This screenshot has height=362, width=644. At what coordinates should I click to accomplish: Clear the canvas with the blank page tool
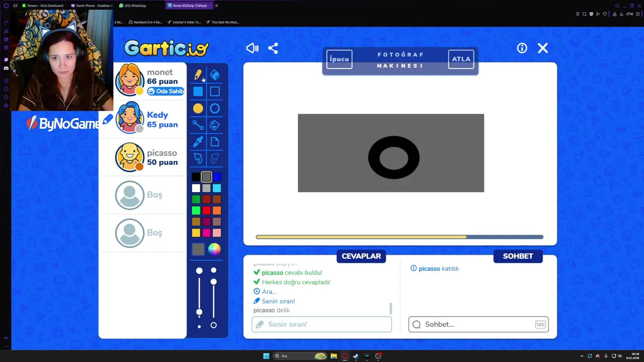pyautogui.click(x=215, y=142)
